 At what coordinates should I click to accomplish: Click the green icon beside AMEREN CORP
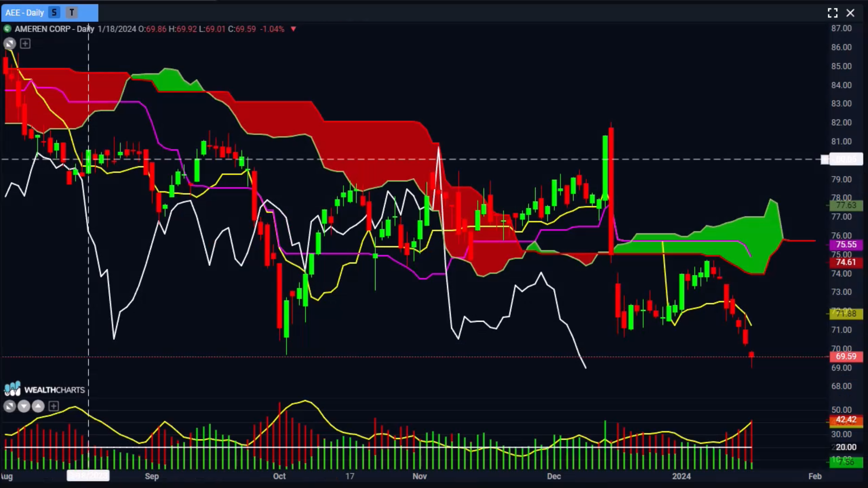(7, 29)
